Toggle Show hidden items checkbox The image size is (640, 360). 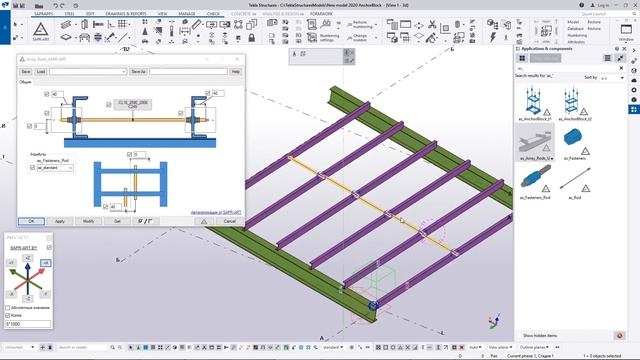[519, 336]
